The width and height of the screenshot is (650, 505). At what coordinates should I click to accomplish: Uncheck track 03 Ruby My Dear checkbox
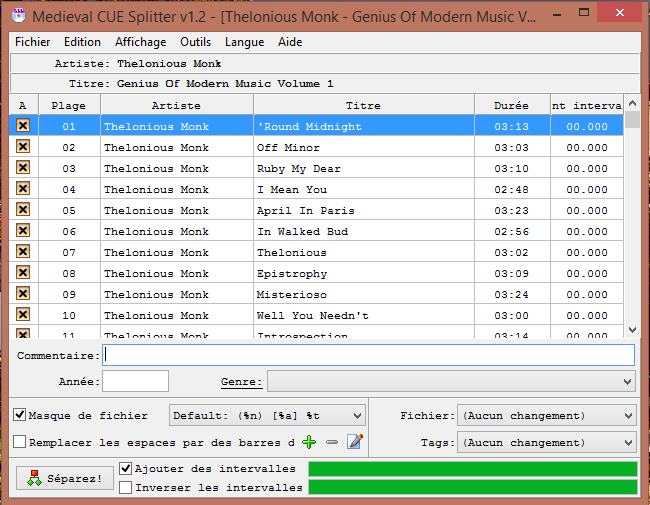click(x=23, y=168)
